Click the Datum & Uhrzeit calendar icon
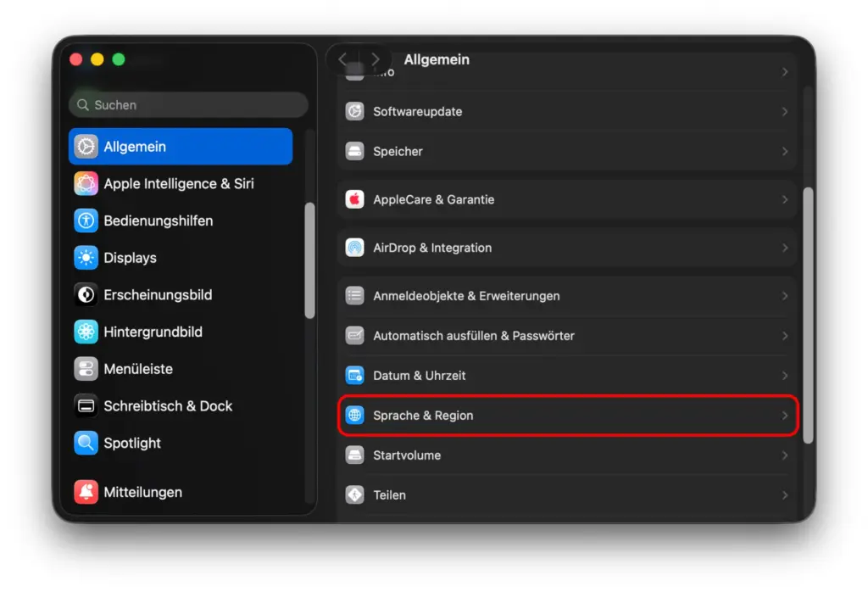 click(x=355, y=375)
